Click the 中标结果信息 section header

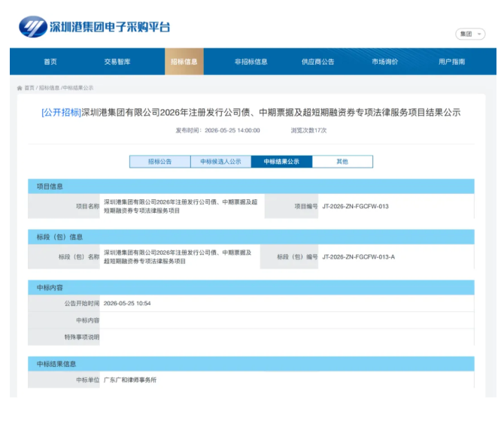[251, 364]
